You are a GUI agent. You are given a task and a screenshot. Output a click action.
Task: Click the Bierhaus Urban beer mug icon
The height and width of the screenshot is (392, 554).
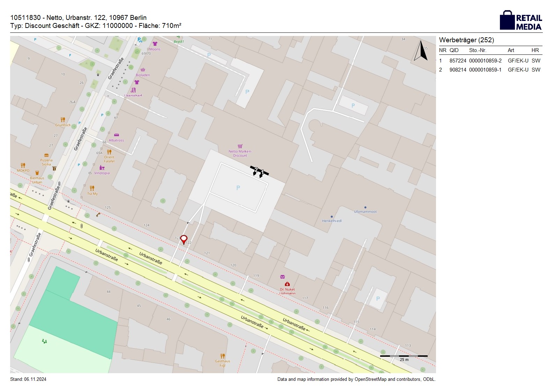[37, 173]
